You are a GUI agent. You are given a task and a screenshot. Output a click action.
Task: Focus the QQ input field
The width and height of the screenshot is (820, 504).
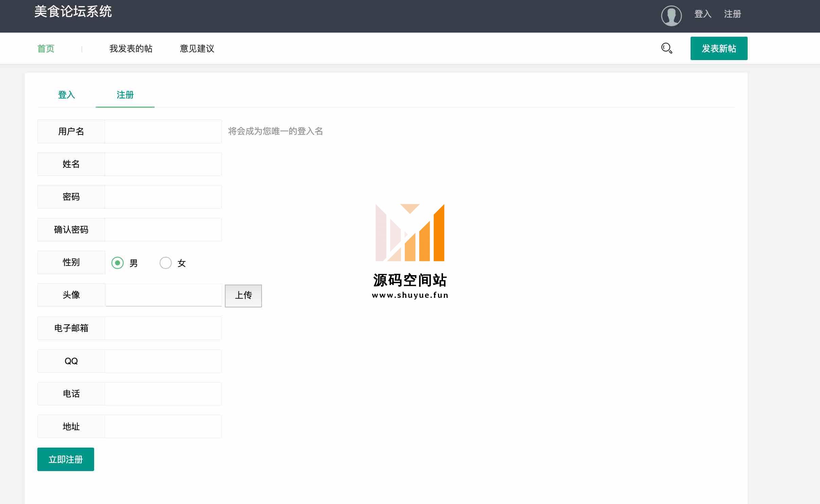[x=163, y=361]
